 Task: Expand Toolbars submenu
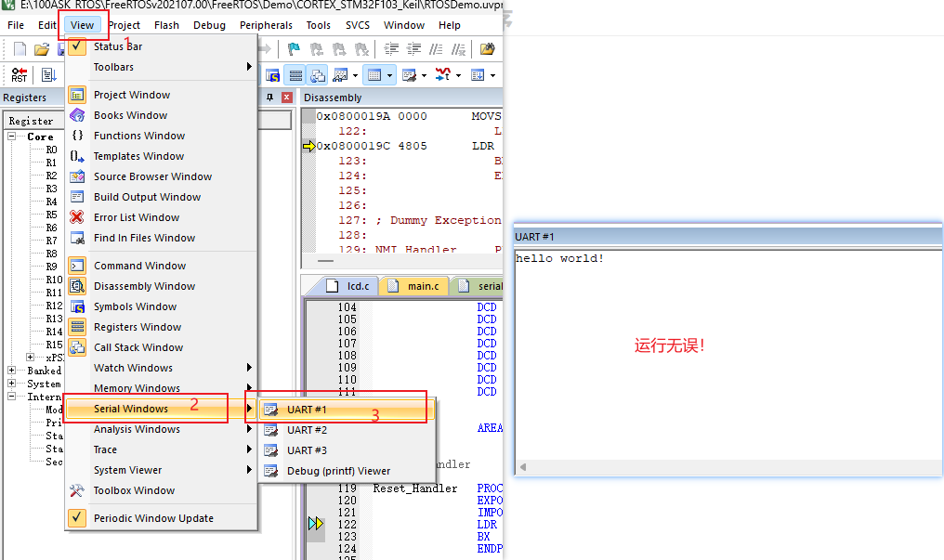[162, 67]
